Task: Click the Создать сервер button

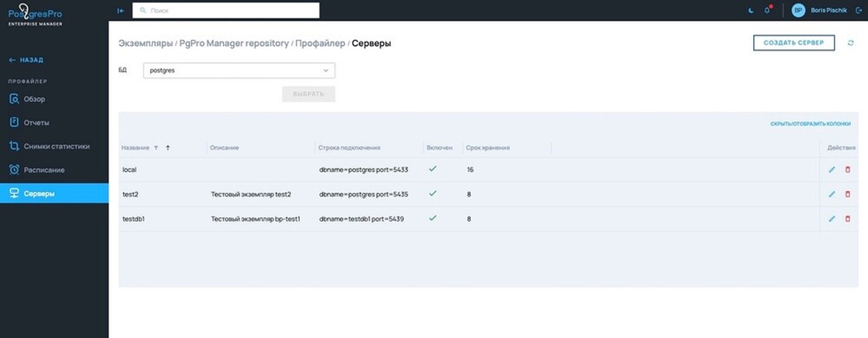Action: point(794,43)
